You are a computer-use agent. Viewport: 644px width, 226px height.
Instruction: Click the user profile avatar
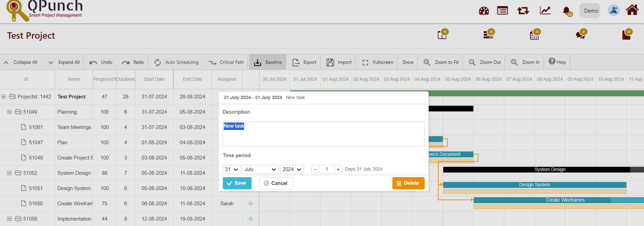click(x=613, y=11)
